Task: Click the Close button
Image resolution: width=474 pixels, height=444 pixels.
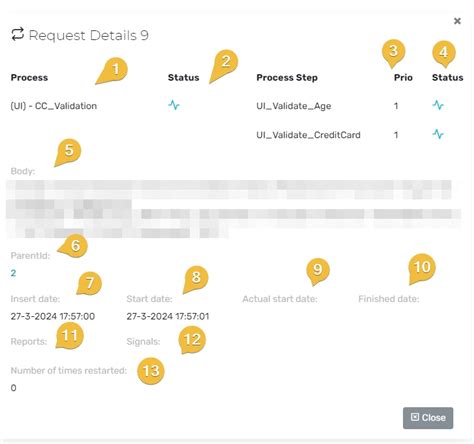Action: [428, 418]
